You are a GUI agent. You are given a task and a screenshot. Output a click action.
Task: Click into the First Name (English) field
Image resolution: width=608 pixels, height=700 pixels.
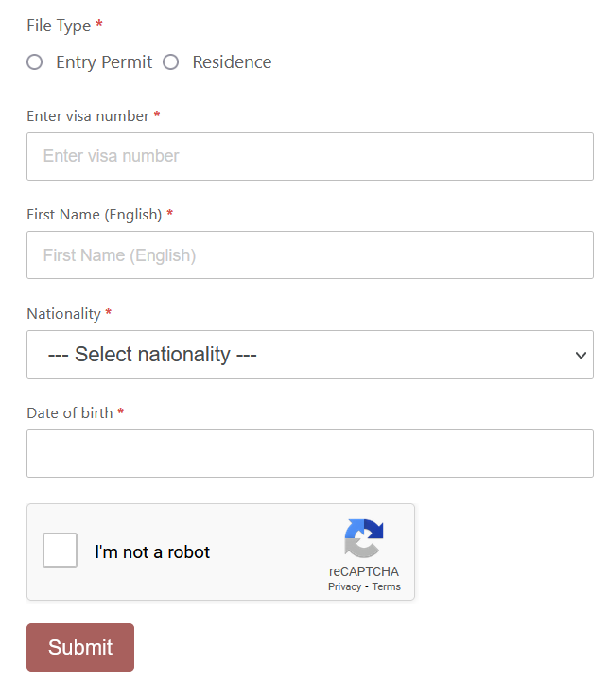(310, 255)
